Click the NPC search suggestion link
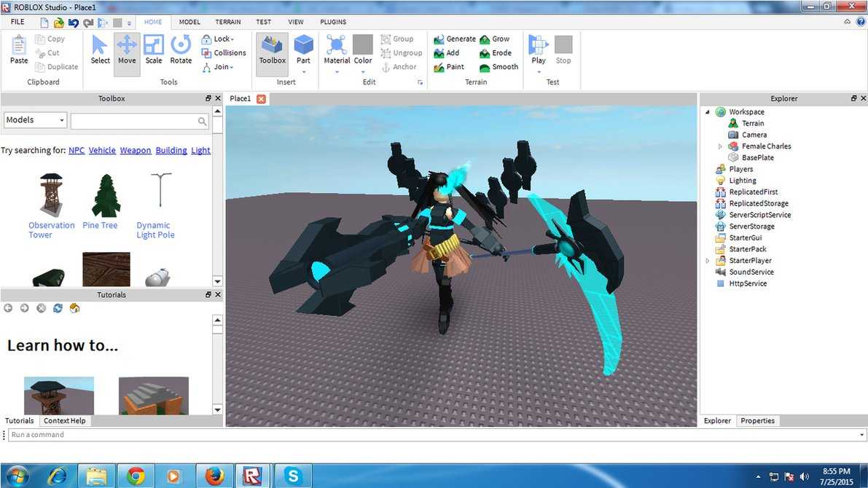The image size is (868, 488). coord(77,151)
